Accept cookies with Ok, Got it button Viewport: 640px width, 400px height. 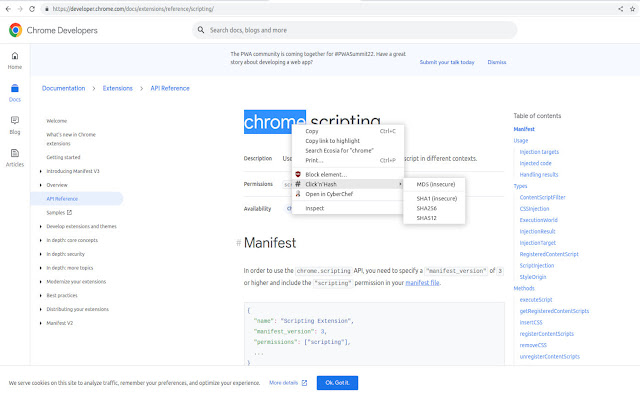(337, 383)
